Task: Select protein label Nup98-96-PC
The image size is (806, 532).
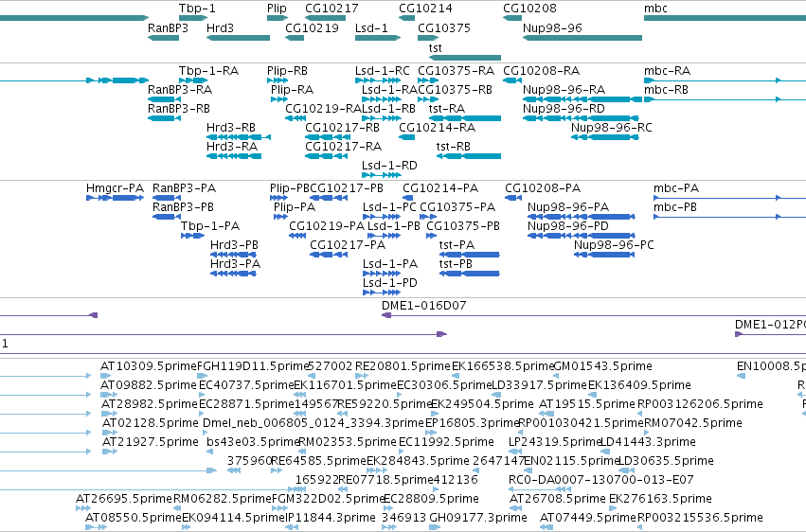Action: (614, 245)
